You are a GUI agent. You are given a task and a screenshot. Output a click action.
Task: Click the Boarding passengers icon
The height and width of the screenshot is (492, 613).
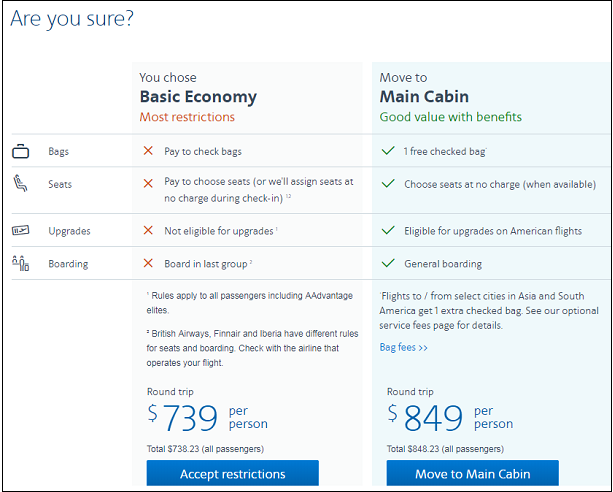21,264
